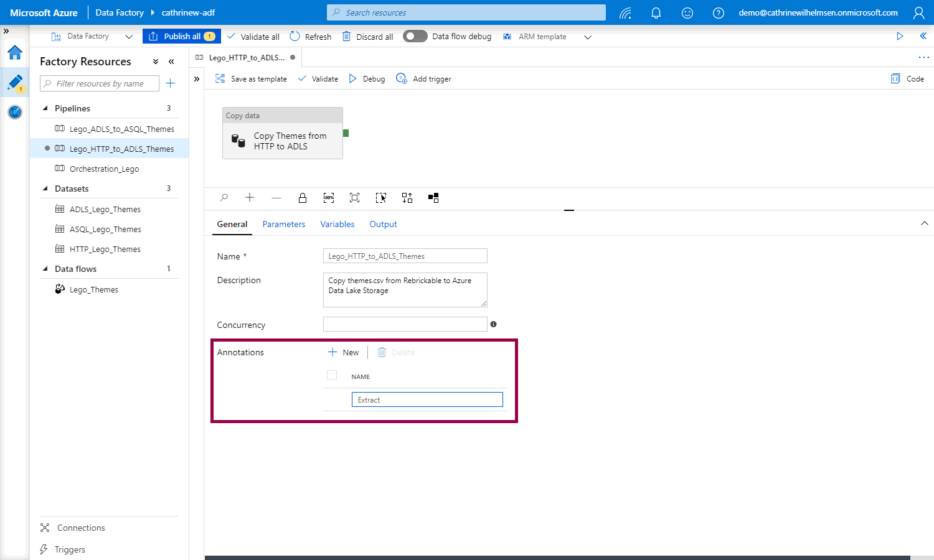Collapse the Datasets tree section
The width and height of the screenshot is (934, 560).
45,189
